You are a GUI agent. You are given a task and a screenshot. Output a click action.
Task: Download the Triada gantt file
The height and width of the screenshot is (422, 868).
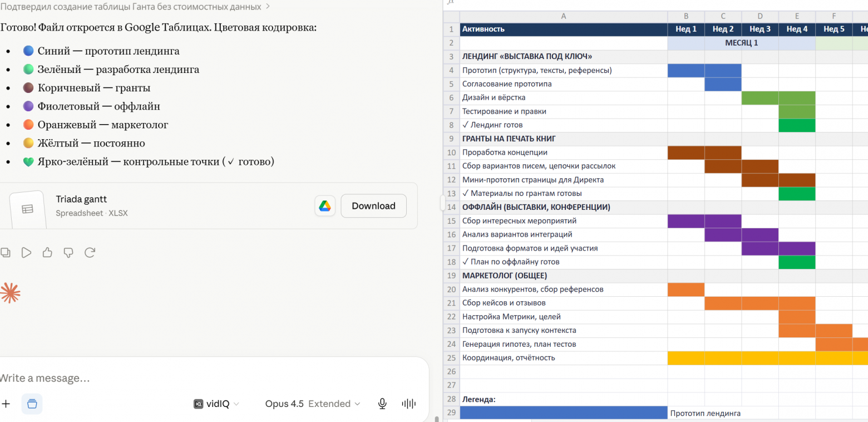pyautogui.click(x=373, y=206)
